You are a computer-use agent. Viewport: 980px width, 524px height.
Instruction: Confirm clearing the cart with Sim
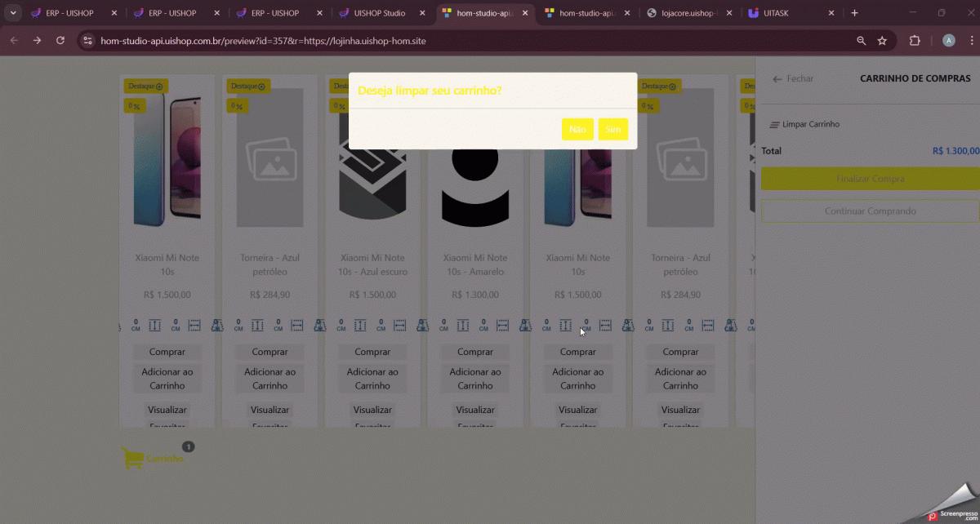[612, 129]
